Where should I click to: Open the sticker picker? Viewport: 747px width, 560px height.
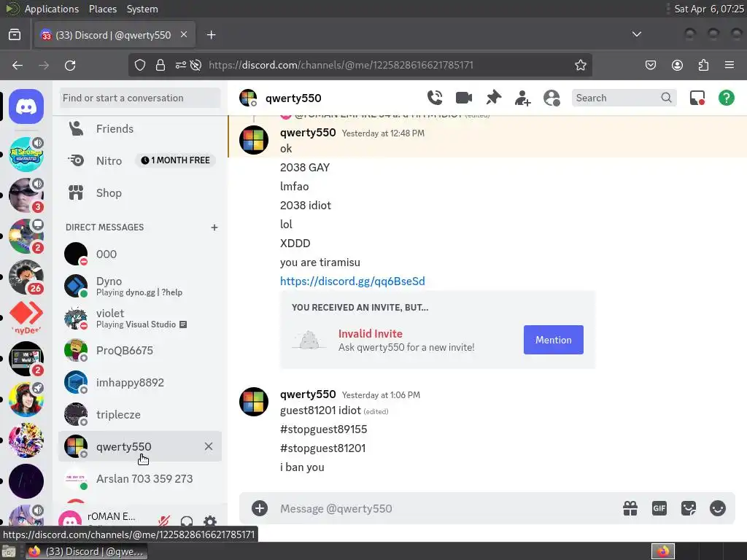click(x=689, y=508)
